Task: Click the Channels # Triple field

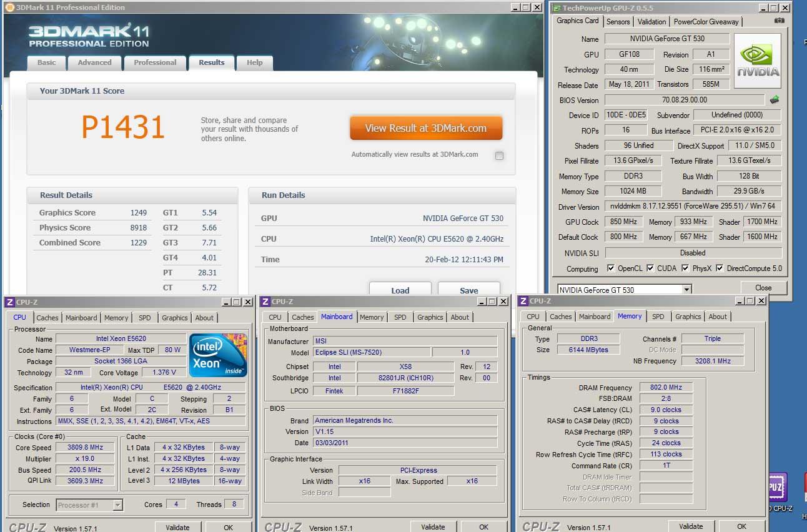Action: tap(713, 338)
